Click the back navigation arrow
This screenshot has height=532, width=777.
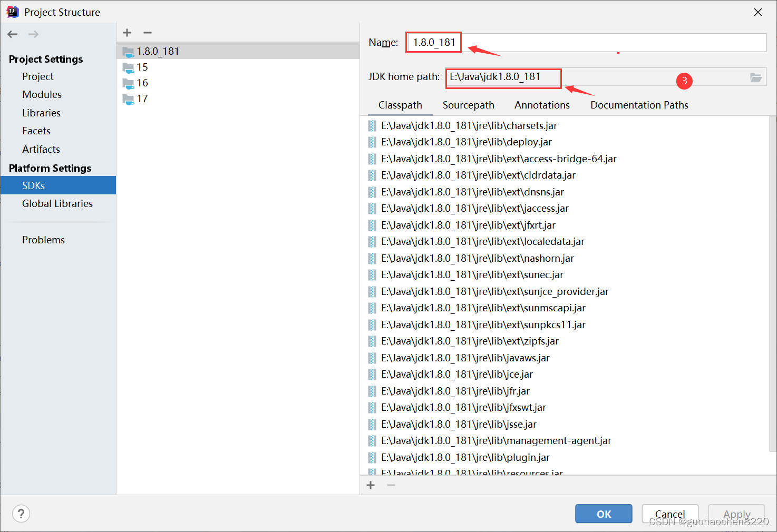(12, 34)
